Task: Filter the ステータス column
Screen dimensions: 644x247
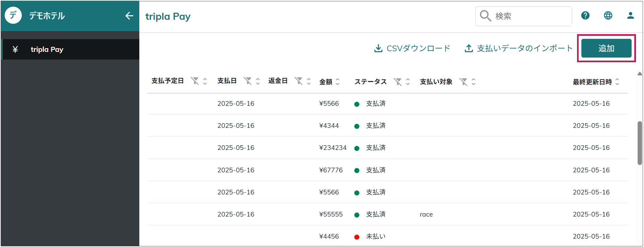Action: 398,82
